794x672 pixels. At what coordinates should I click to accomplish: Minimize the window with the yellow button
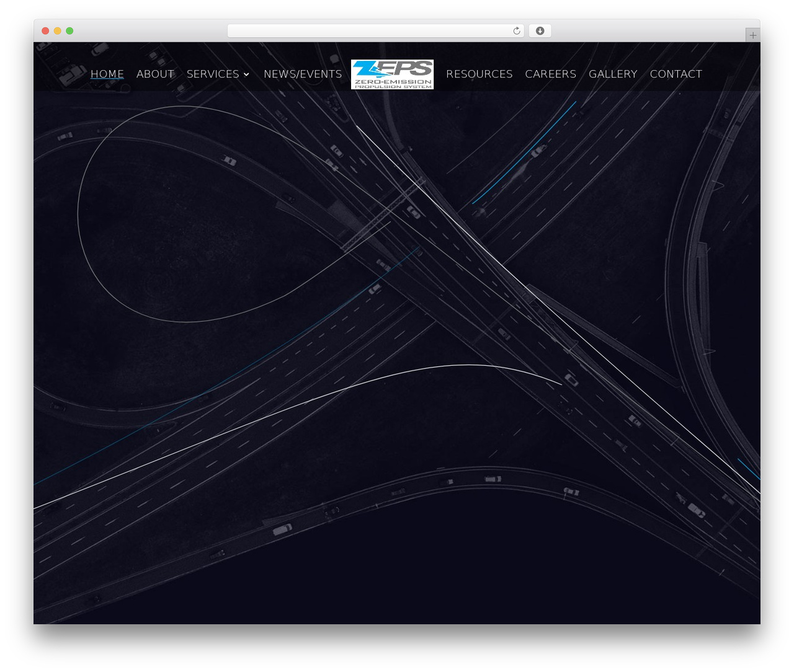click(57, 31)
